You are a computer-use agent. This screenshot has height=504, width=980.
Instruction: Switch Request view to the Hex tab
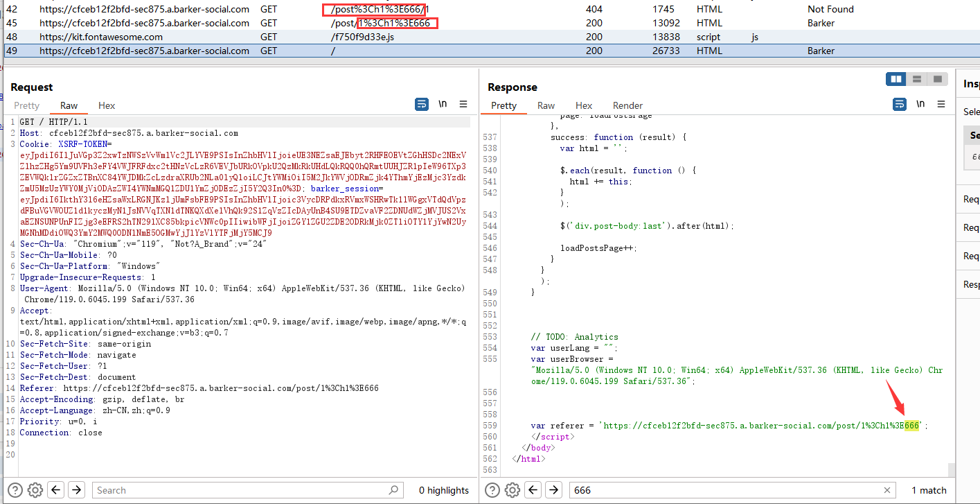pyautogui.click(x=107, y=105)
